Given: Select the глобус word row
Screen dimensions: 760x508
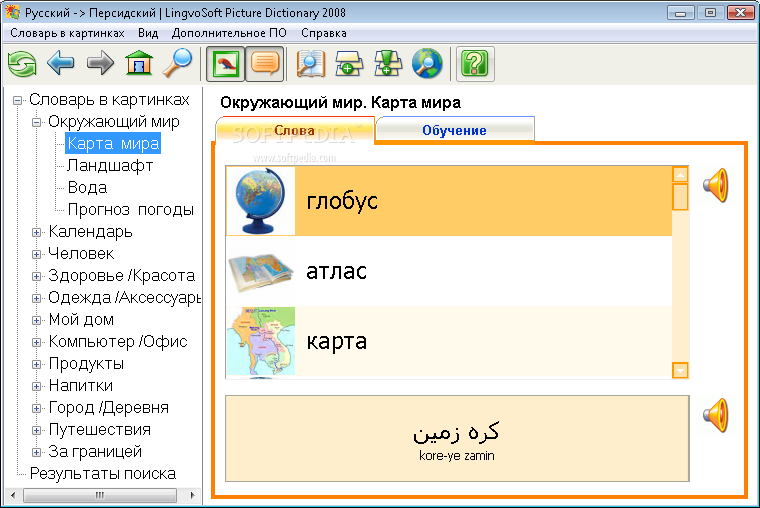Looking at the screenshot, I should (449, 201).
